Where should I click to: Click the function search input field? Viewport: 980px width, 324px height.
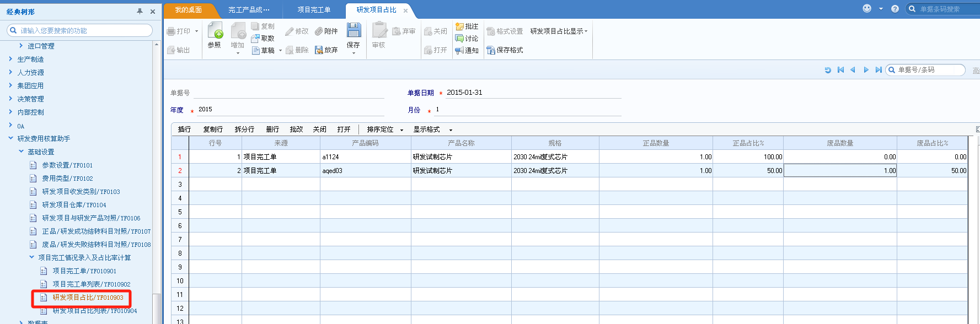(83, 31)
